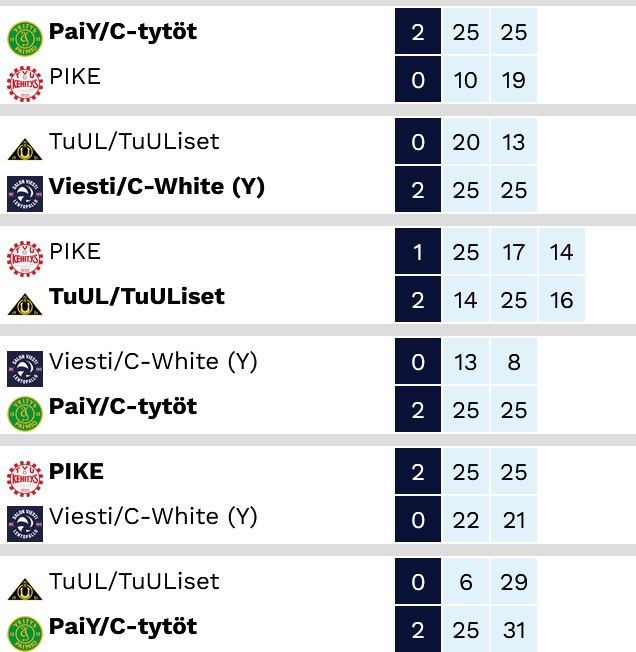Click the PIKE red gear logo in first match
The height and width of the screenshot is (652, 636).
point(25,84)
